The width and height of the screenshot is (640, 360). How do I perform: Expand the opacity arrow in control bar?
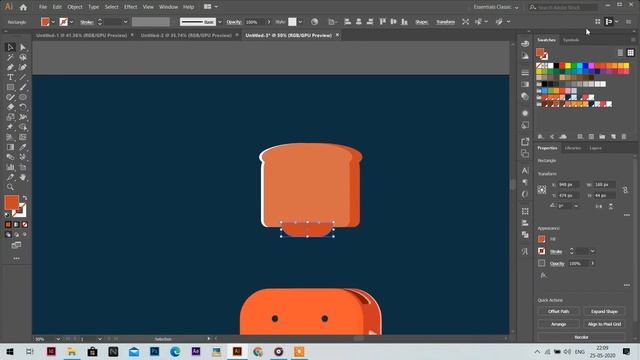pyautogui.click(x=269, y=22)
